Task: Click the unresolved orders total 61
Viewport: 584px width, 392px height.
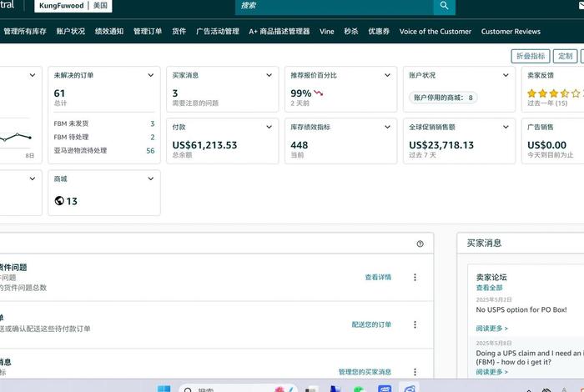Action: click(x=59, y=93)
